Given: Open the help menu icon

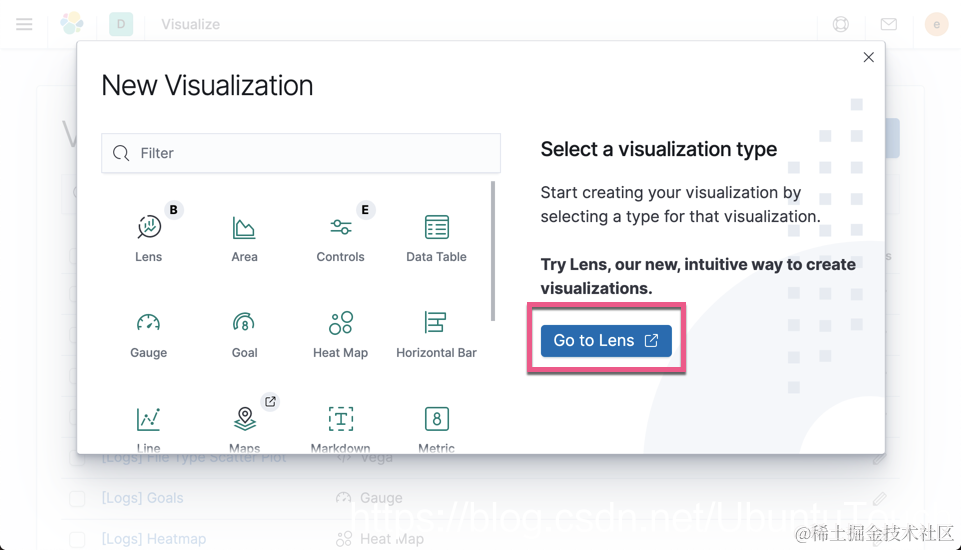Looking at the screenshot, I should [x=841, y=24].
